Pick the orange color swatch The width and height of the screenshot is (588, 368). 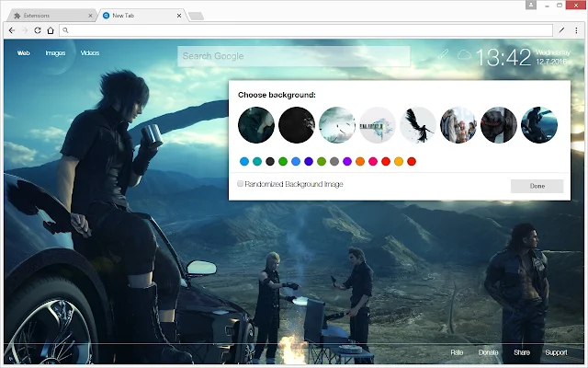360,162
